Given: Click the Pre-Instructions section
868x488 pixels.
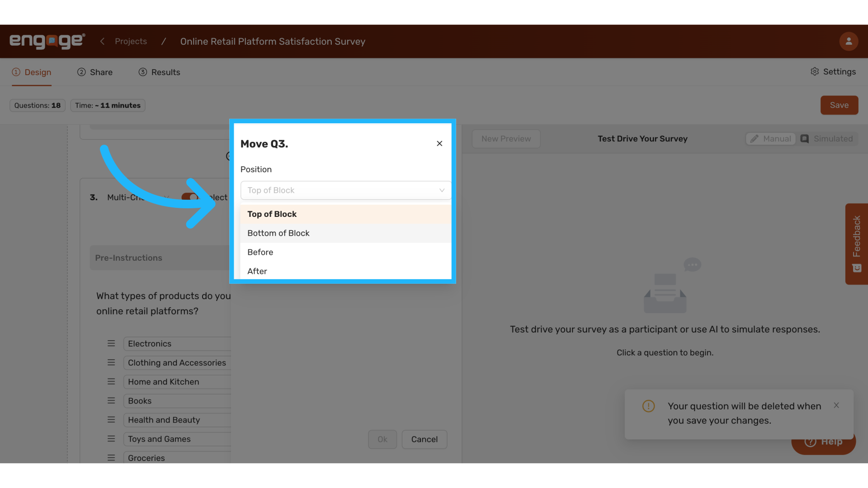Looking at the screenshot, I should (160, 258).
